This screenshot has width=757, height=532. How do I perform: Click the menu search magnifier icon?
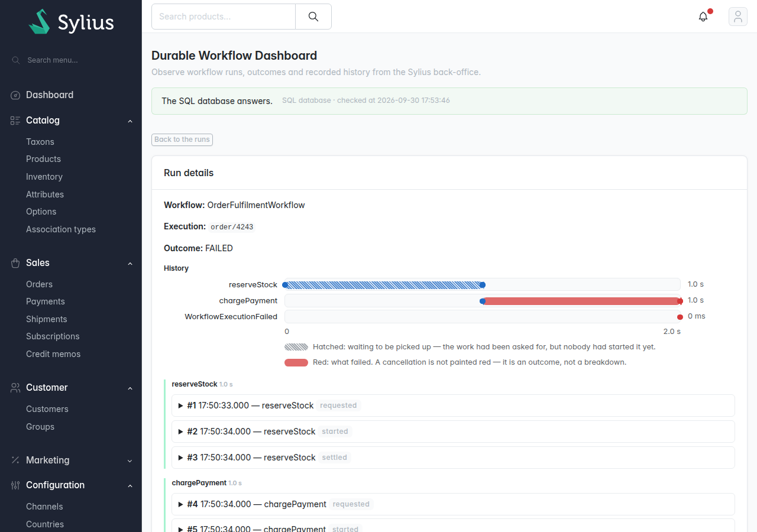(15, 60)
